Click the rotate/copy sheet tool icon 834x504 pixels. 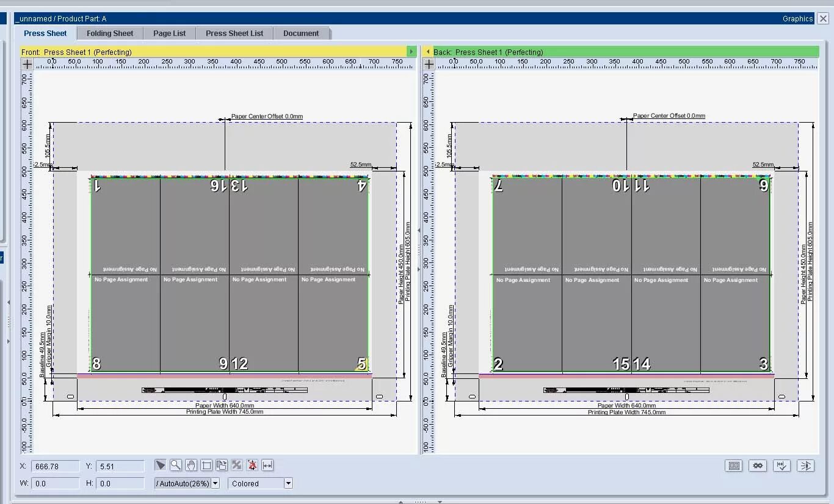[x=222, y=466]
